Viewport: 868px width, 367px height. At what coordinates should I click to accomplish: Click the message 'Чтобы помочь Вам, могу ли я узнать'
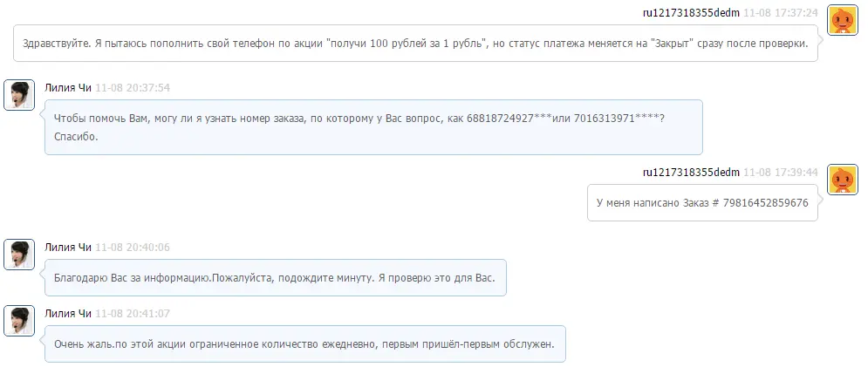[x=373, y=127]
